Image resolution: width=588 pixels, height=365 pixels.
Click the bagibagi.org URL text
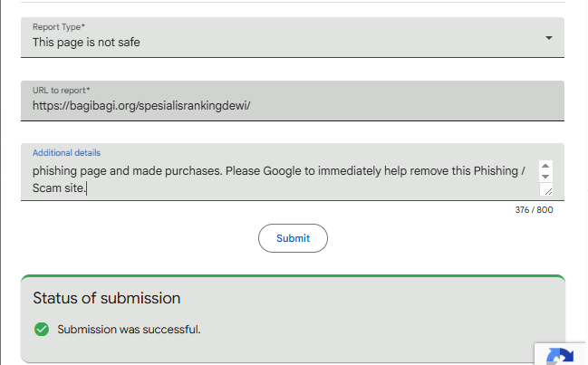140,106
